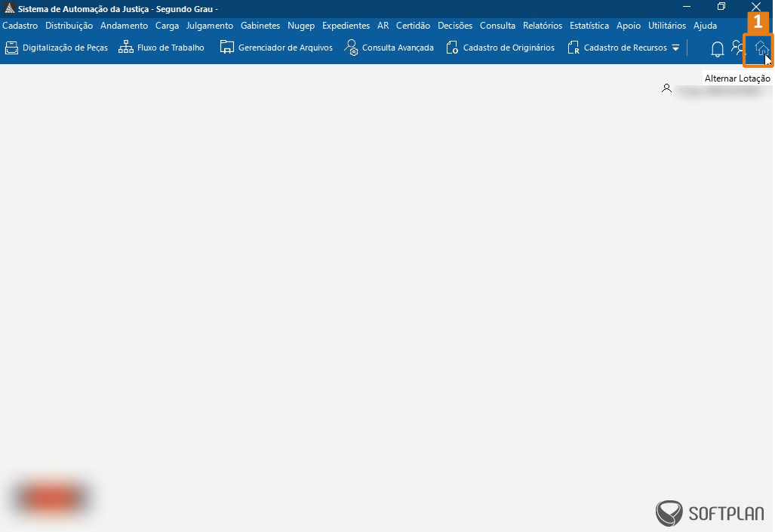Expand the Gabinetes menu
Viewport: 775px width, 532px height.
pos(260,26)
